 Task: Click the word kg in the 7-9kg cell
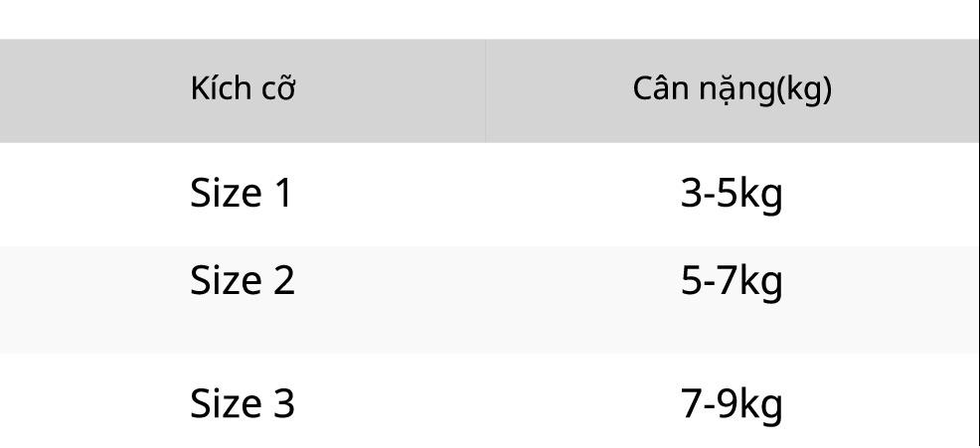click(760, 406)
